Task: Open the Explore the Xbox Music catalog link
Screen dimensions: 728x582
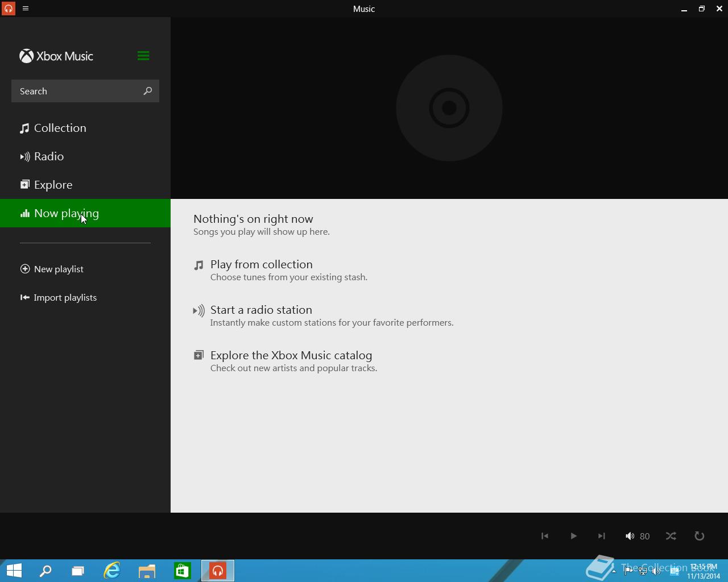Action: point(291,355)
